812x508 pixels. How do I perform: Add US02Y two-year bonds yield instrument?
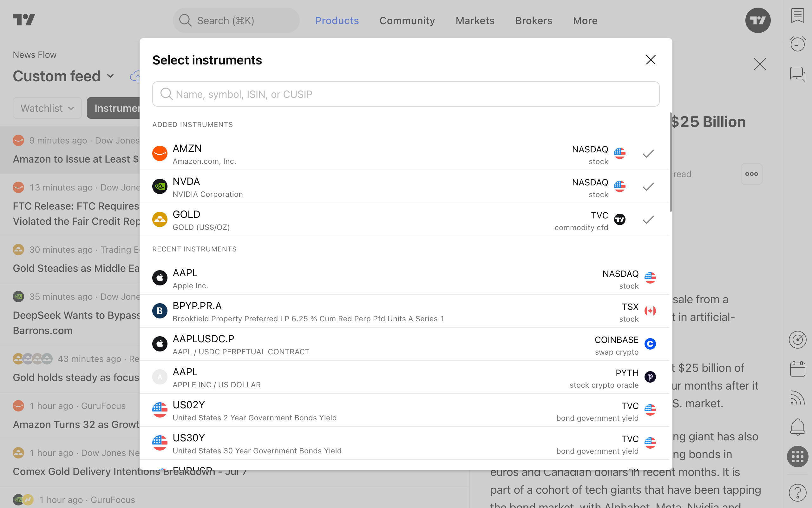coord(404,410)
